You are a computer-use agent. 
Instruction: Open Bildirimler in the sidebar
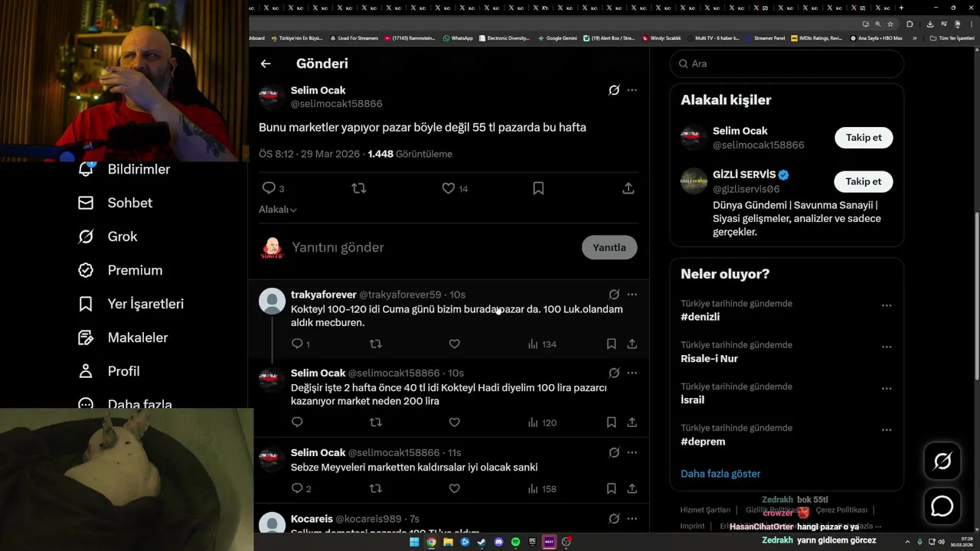point(124,169)
